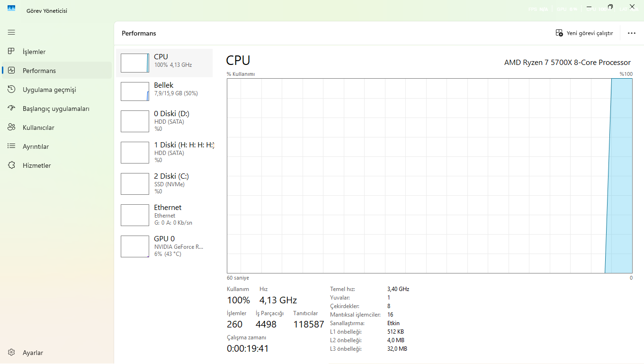Image resolution: width=644 pixels, height=364 pixels.
Task: Click the AMD Ryzen 7 5700X processor name
Action: tap(567, 63)
